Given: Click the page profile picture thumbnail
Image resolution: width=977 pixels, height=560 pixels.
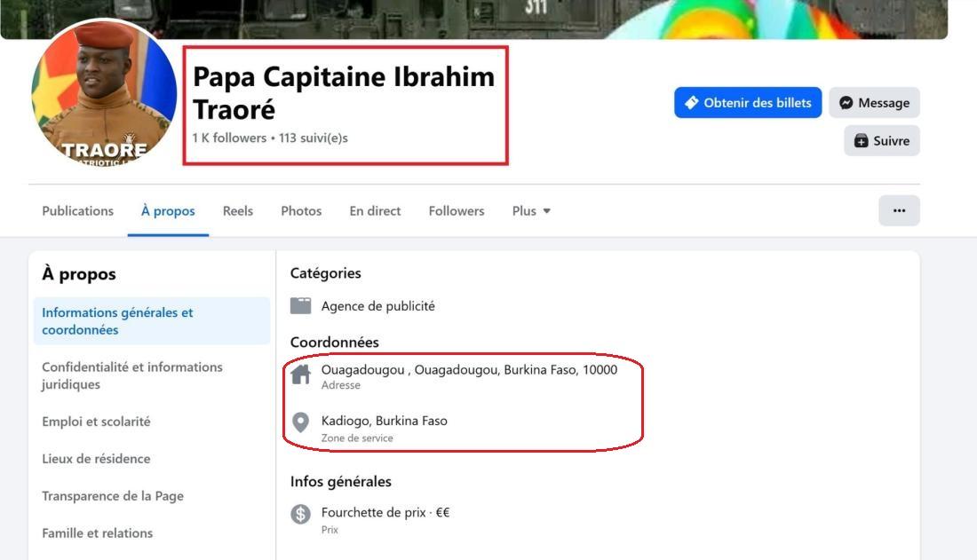Looking at the screenshot, I should pyautogui.click(x=103, y=95).
